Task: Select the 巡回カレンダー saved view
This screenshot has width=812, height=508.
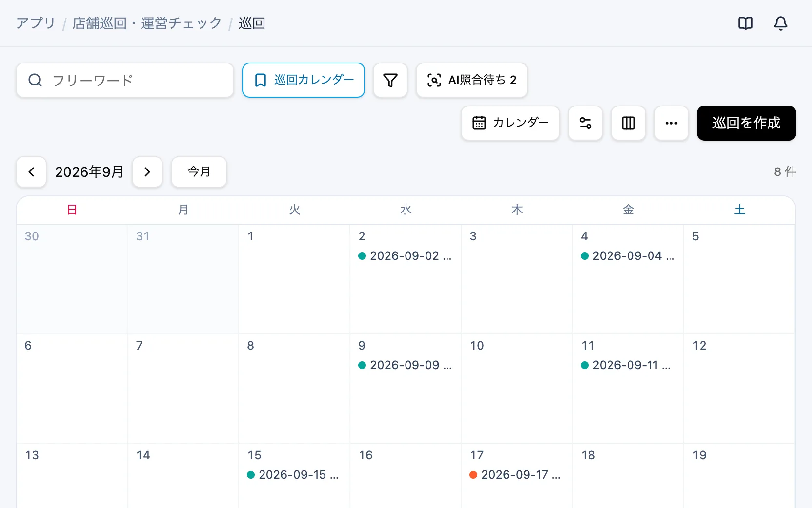Action: pos(303,80)
